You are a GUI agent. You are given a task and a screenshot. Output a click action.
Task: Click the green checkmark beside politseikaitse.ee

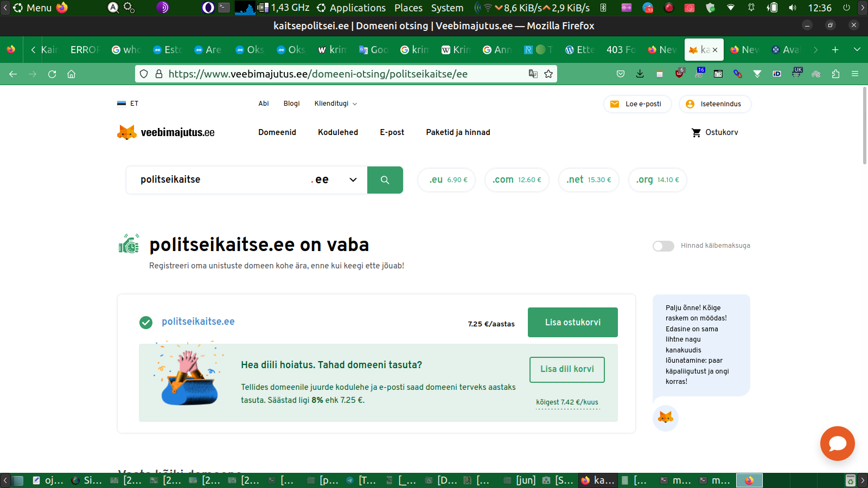146,323
